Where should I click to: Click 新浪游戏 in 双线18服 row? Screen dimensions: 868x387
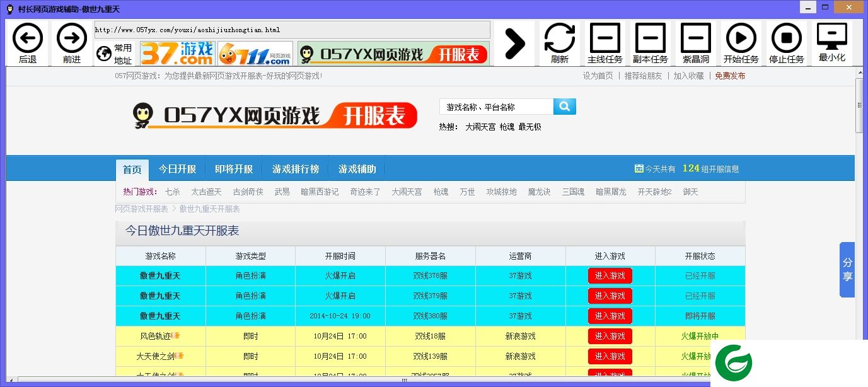pyautogui.click(x=521, y=336)
